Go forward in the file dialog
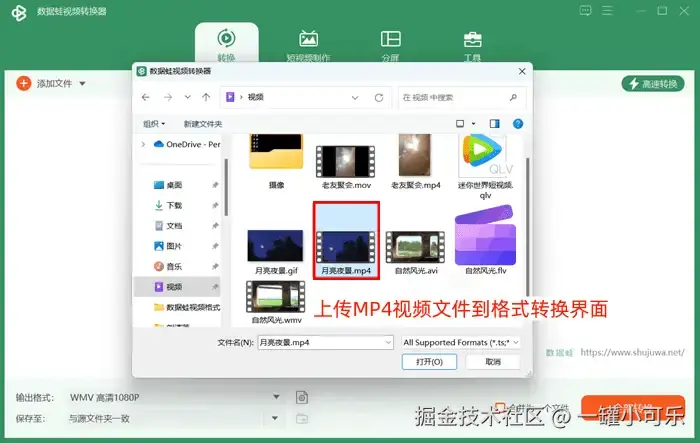700x443 pixels. 168,97
